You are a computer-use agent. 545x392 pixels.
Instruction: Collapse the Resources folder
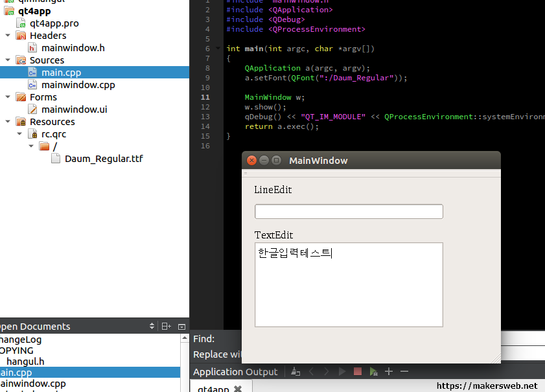point(8,121)
